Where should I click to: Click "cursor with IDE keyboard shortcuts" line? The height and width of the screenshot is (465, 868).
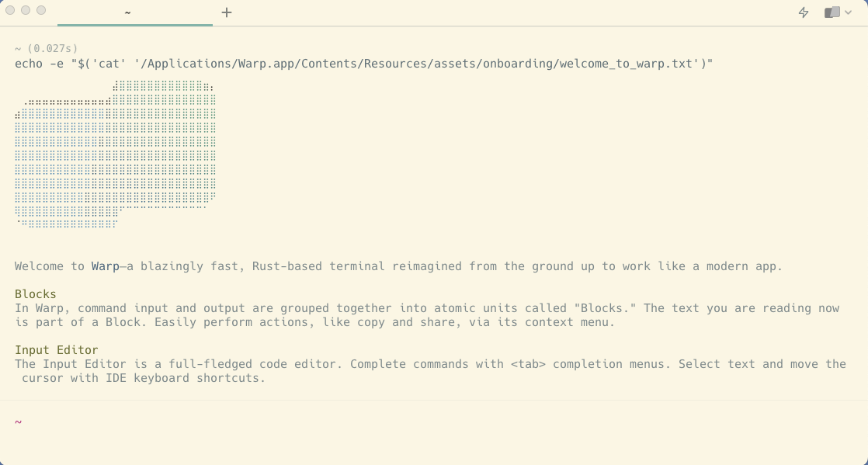tap(144, 378)
